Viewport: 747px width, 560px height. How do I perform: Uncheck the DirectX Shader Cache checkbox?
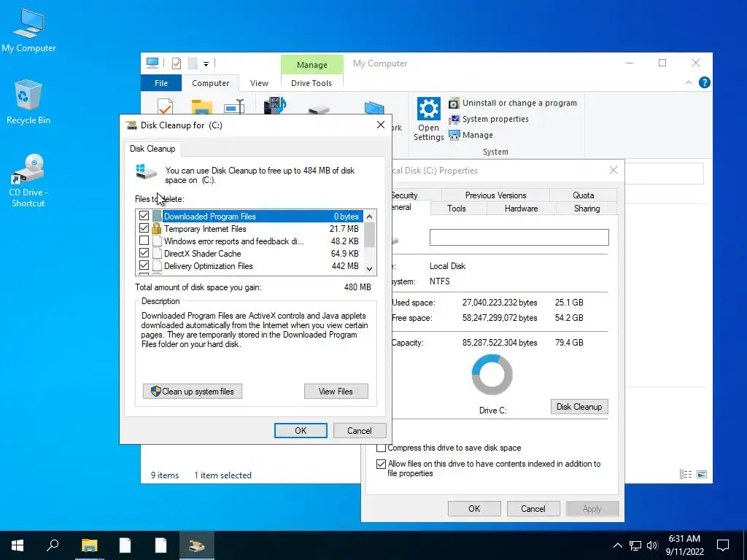(x=144, y=253)
